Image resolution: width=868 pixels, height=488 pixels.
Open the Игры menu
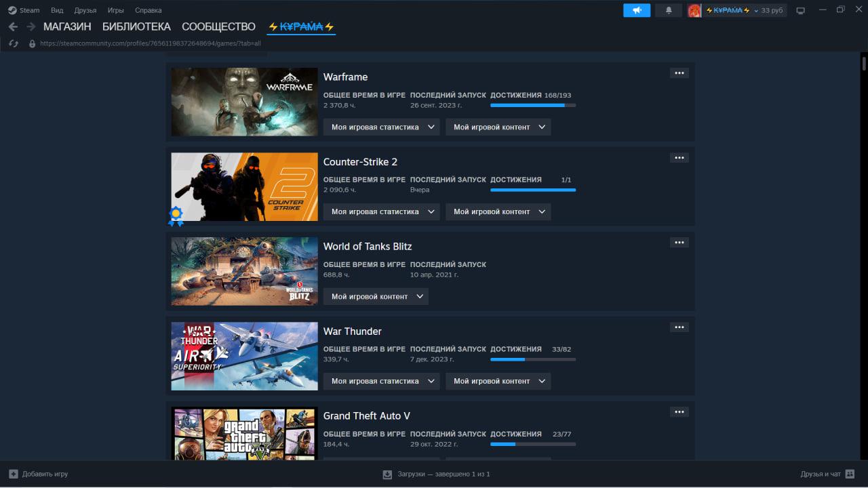115,10
